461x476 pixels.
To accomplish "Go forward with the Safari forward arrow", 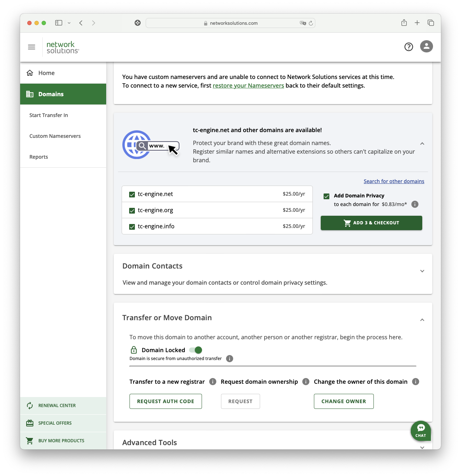I will coord(94,23).
